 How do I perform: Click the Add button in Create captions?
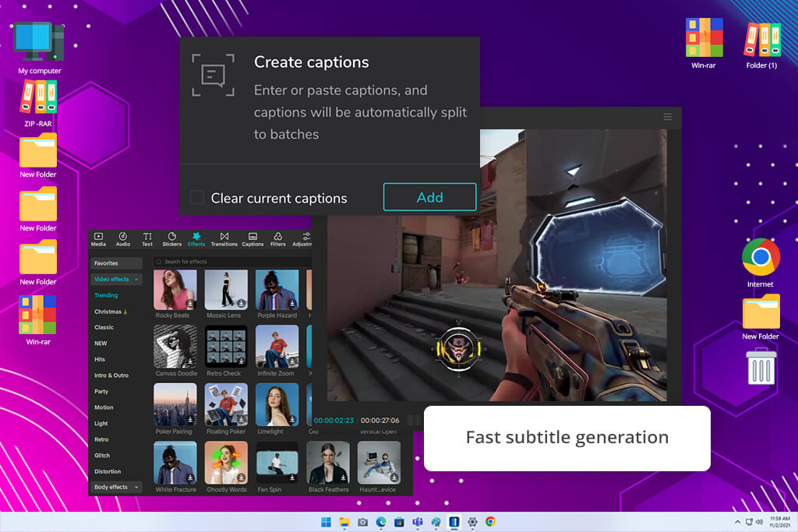[x=430, y=197]
